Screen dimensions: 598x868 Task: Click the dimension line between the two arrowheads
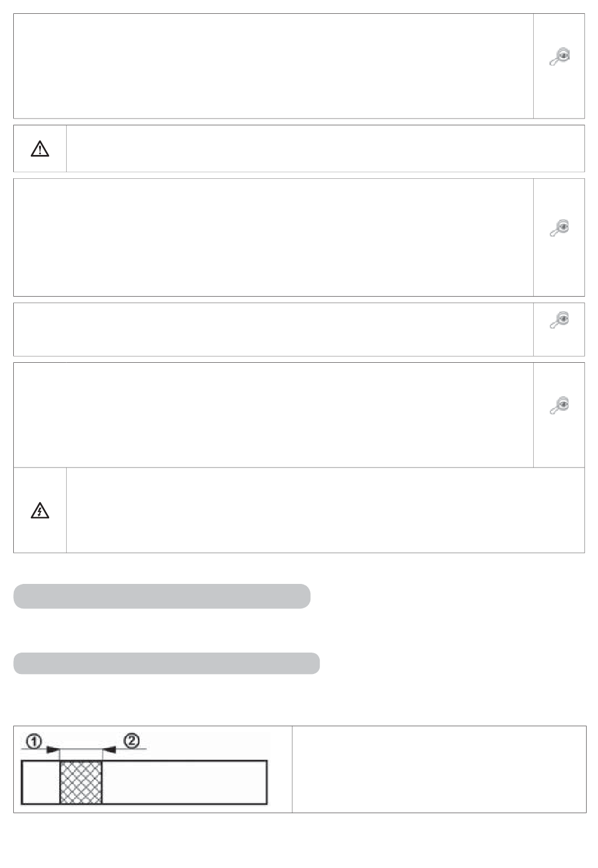click(x=81, y=749)
